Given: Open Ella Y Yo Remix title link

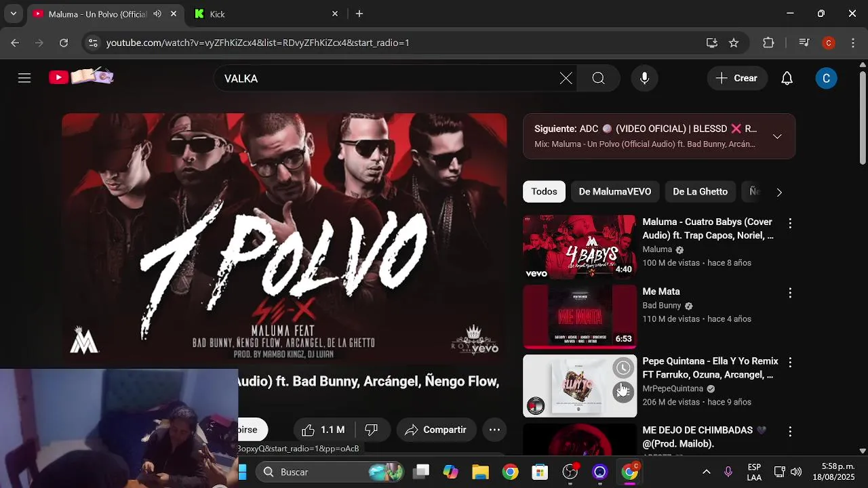Looking at the screenshot, I should coord(710,368).
